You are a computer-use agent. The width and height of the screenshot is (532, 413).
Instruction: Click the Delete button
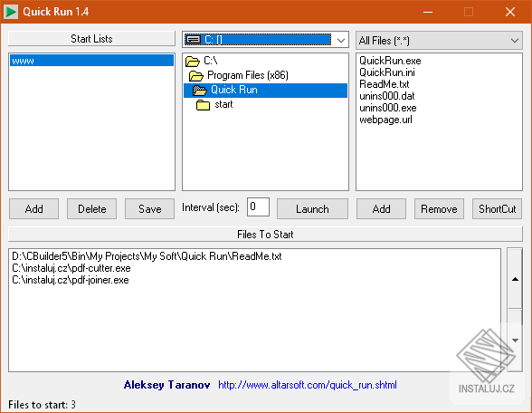click(x=92, y=209)
